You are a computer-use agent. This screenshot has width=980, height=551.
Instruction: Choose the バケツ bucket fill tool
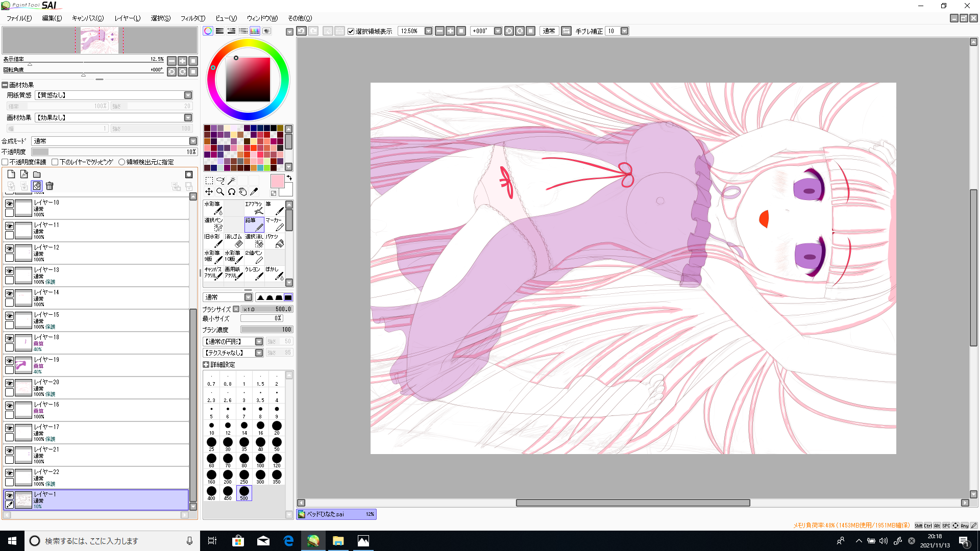click(275, 241)
